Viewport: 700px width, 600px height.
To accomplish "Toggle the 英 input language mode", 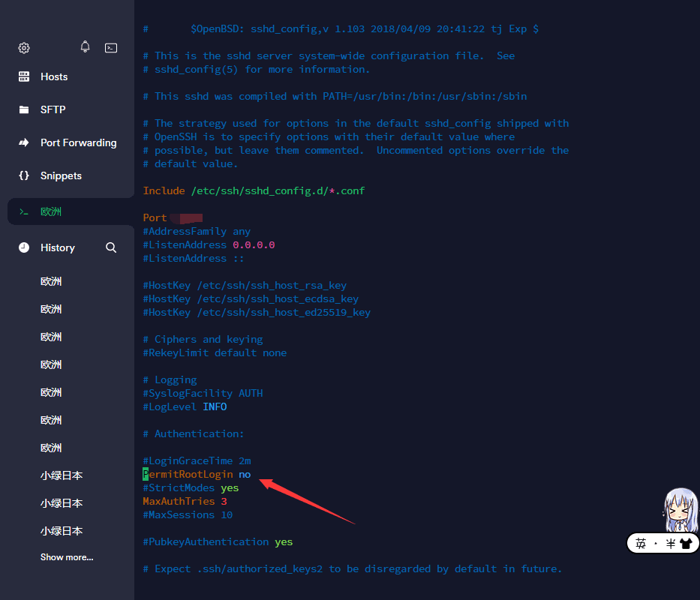I will click(x=640, y=544).
